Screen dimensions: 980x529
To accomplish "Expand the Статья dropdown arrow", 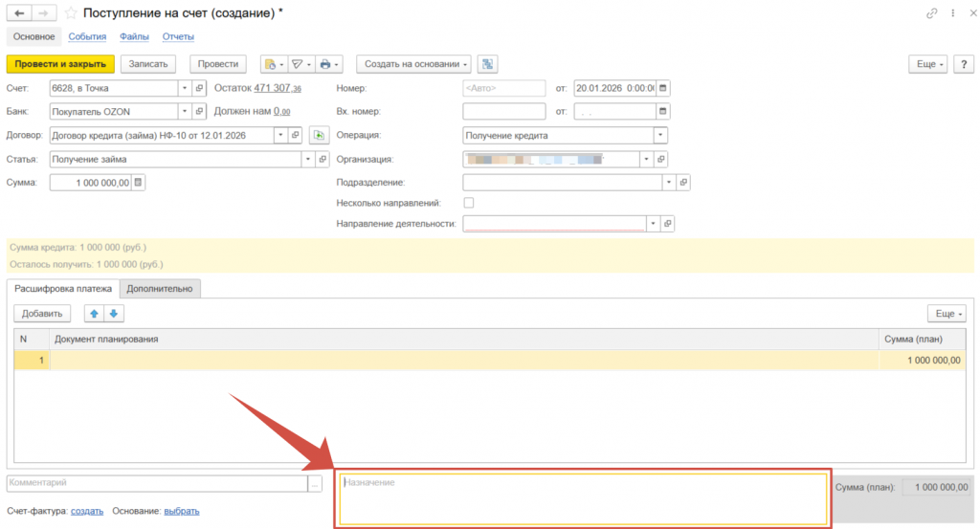I will (x=307, y=159).
